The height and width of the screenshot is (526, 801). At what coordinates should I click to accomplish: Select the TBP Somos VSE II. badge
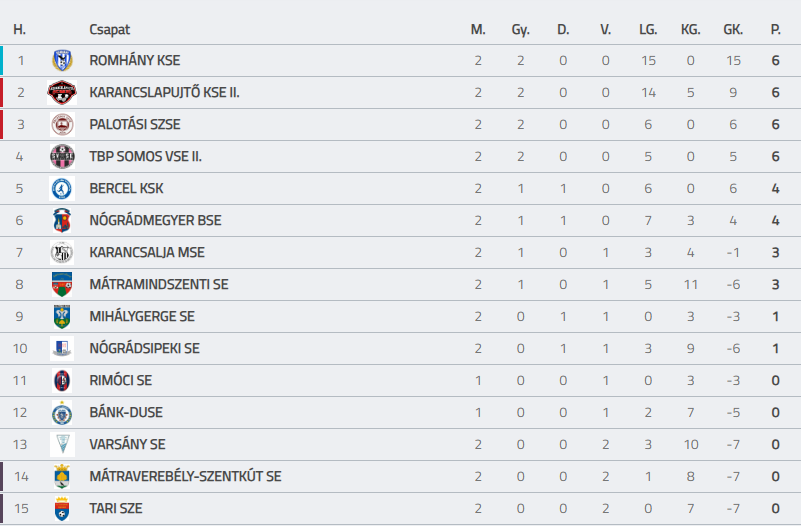pyautogui.click(x=62, y=156)
